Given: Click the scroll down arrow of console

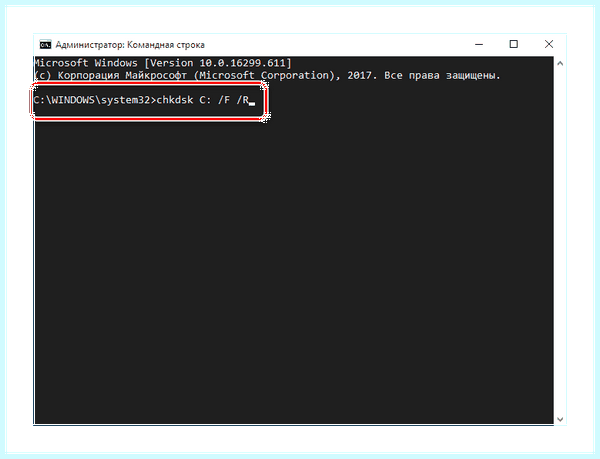Looking at the screenshot, I should pos(560,419).
